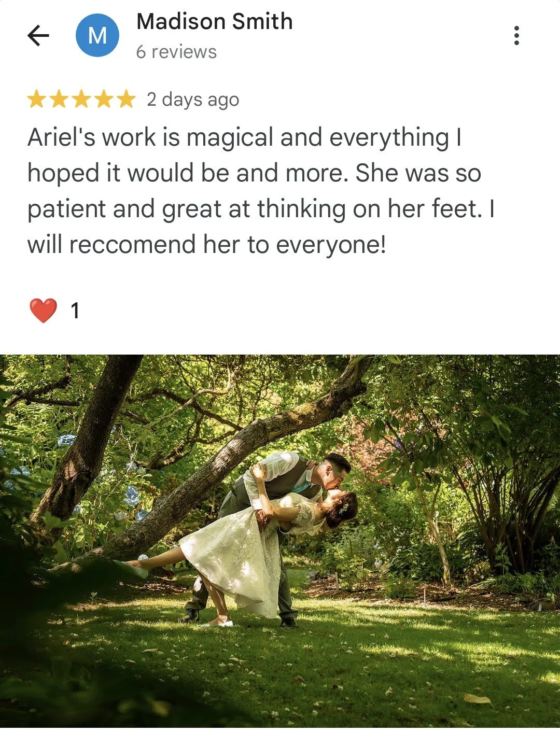Like the review with the red heart
Image resolution: width=560 pixels, height=733 pixels.
43,311
